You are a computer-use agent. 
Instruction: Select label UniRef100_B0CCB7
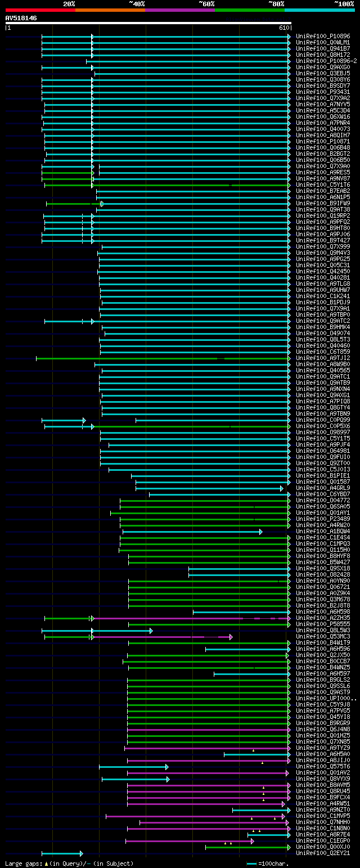click(323, 662)
